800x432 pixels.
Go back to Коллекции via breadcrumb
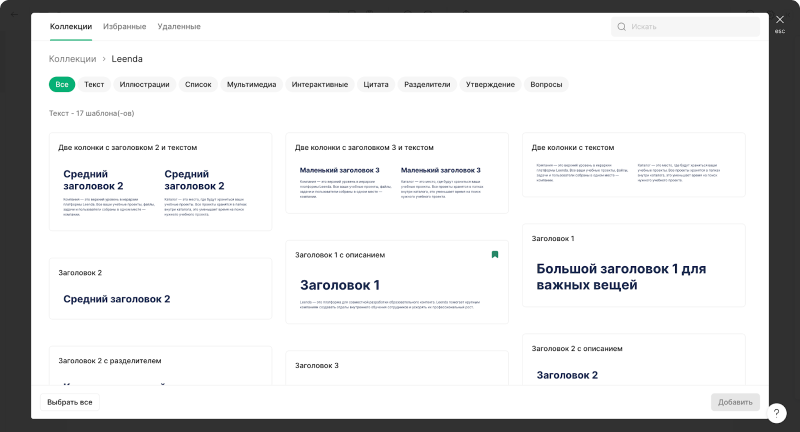pos(72,59)
